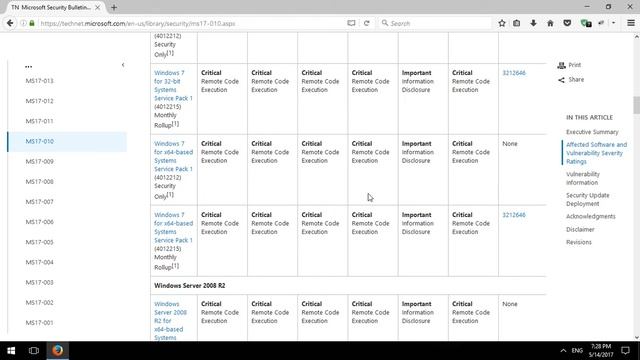Viewport: 640px width, 360px height.
Task: Open a new tab with plus button
Action: (114, 7)
